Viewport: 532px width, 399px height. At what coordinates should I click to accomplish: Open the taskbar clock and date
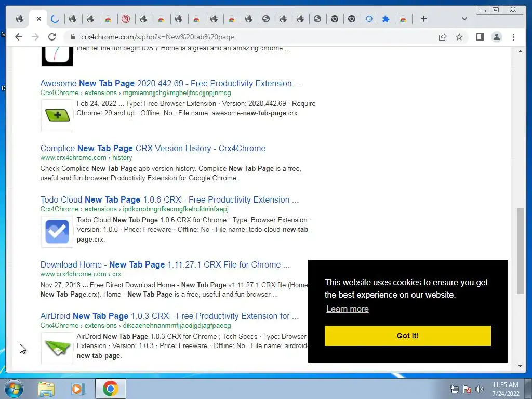click(506, 389)
